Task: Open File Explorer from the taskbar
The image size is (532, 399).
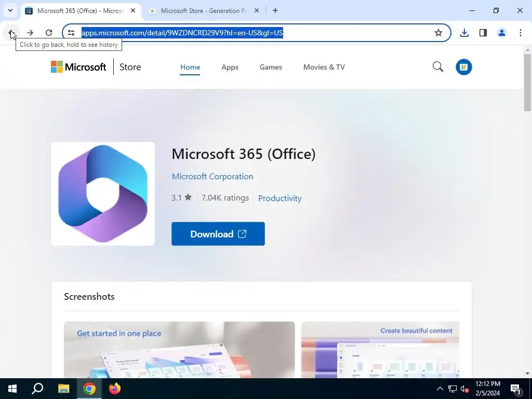Action: point(63,389)
